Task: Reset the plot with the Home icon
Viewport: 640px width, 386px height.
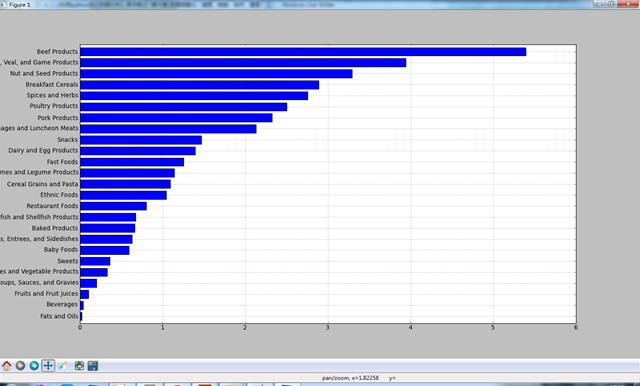Action: pyautogui.click(x=7, y=366)
